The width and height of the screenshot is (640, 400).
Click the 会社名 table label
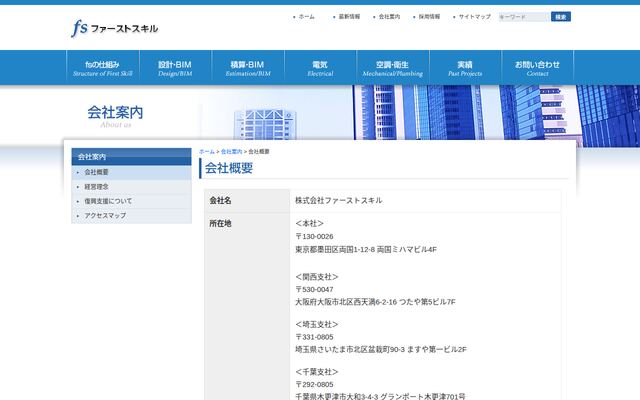pos(220,200)
